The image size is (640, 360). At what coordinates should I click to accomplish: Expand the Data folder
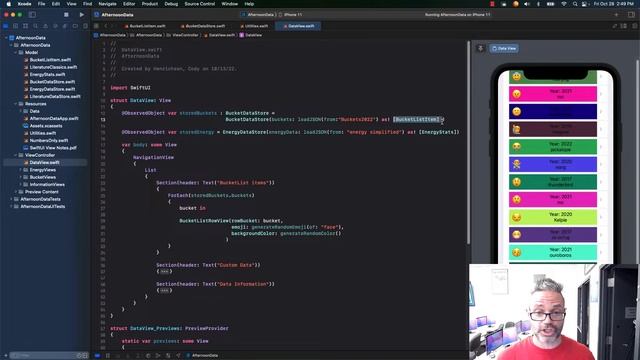point(20,111)
